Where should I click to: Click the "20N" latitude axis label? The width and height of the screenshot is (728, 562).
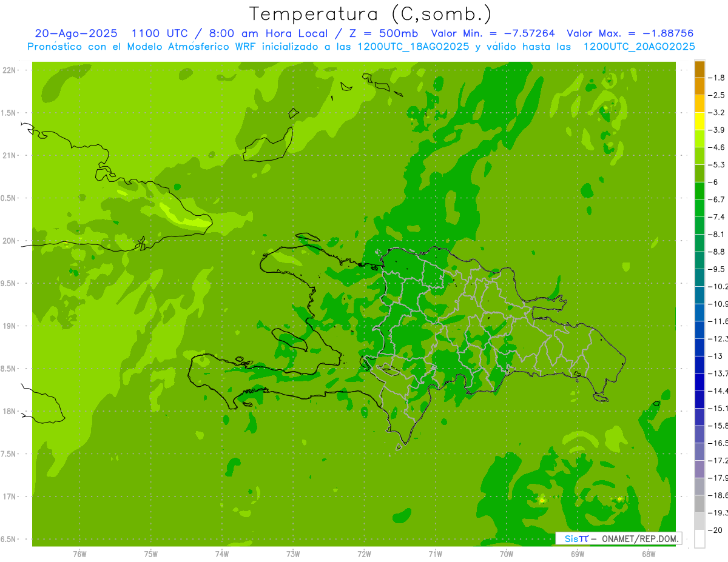tap(9, 241)
